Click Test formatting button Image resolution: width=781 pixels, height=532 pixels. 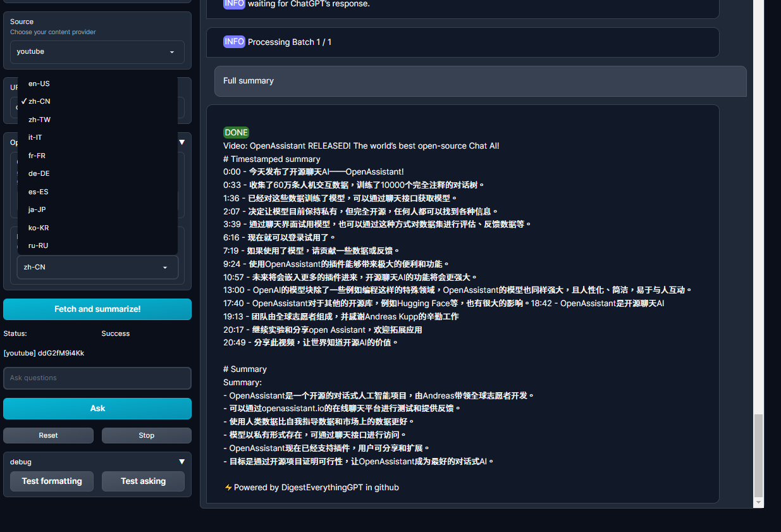(x=52, y=481)
